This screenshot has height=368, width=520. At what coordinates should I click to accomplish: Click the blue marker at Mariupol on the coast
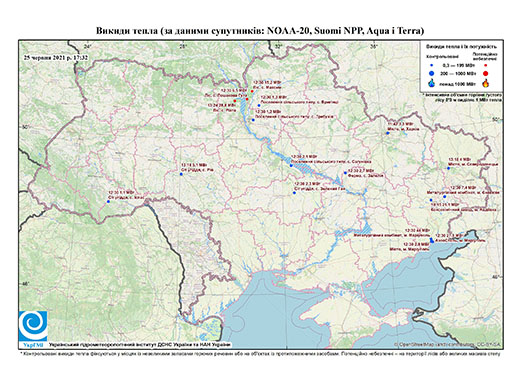[432, 240]
